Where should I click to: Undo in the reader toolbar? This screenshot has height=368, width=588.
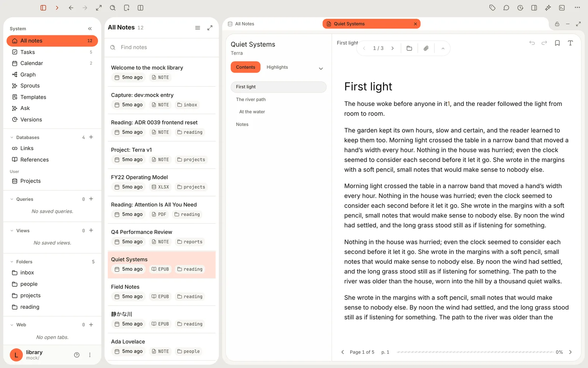[532, 43]
